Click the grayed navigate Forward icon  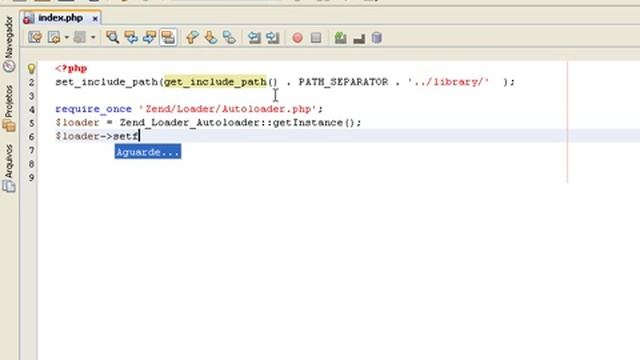click(80, 38)
